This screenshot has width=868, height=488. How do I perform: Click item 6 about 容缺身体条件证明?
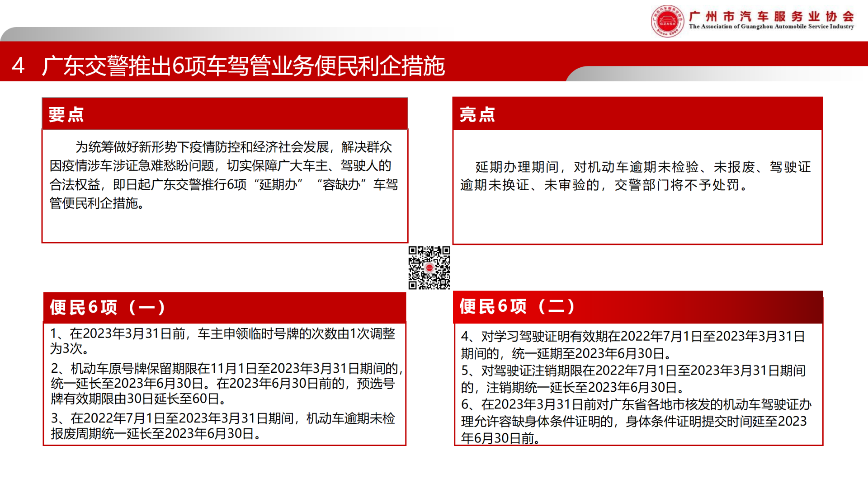tap(636, 421)
